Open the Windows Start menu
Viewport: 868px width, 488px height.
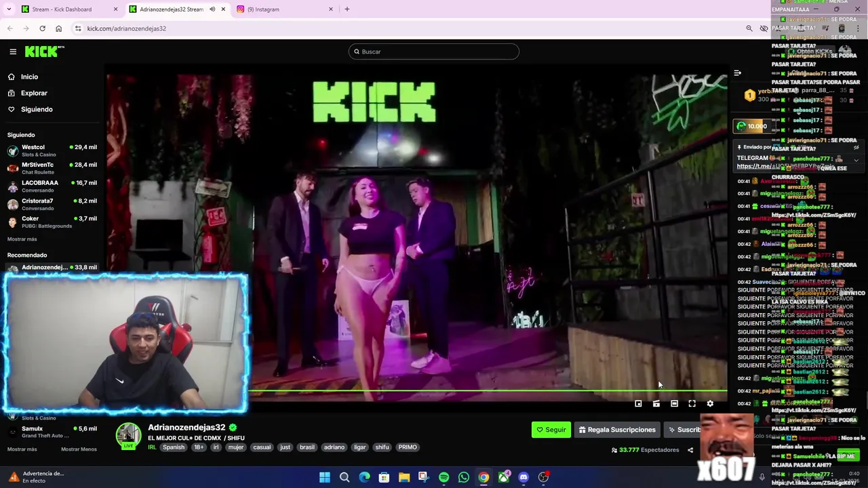point(325,477)
